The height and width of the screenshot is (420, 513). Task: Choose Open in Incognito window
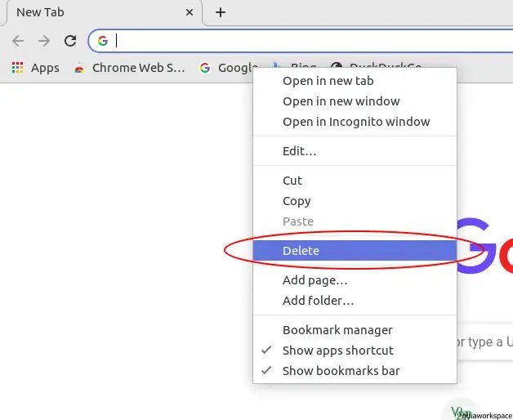coord(355,122)
